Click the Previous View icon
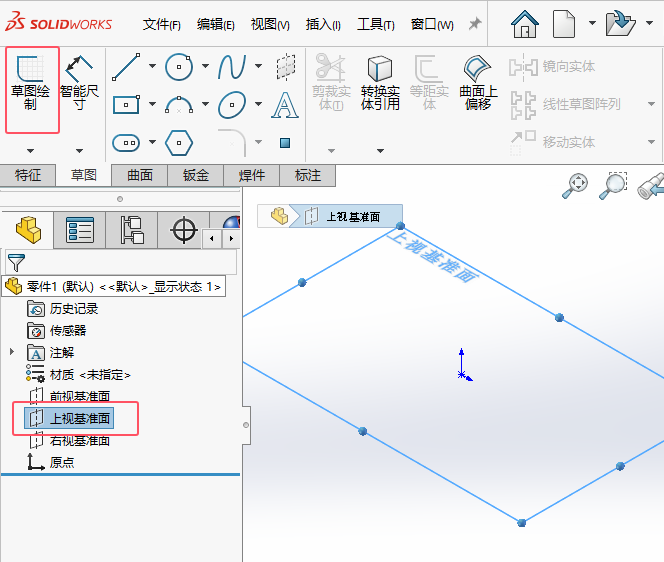 [x=651, y=185]
